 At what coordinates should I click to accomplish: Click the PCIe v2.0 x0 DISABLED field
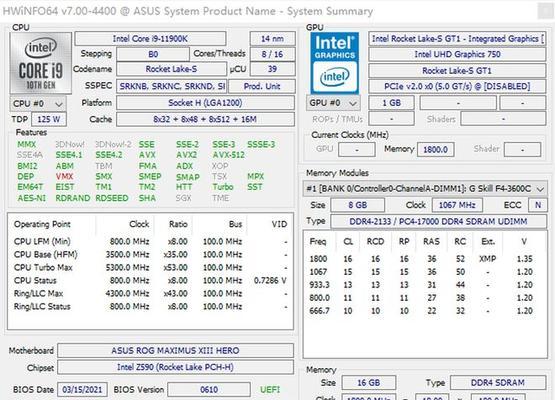click(x=457, y=86)
